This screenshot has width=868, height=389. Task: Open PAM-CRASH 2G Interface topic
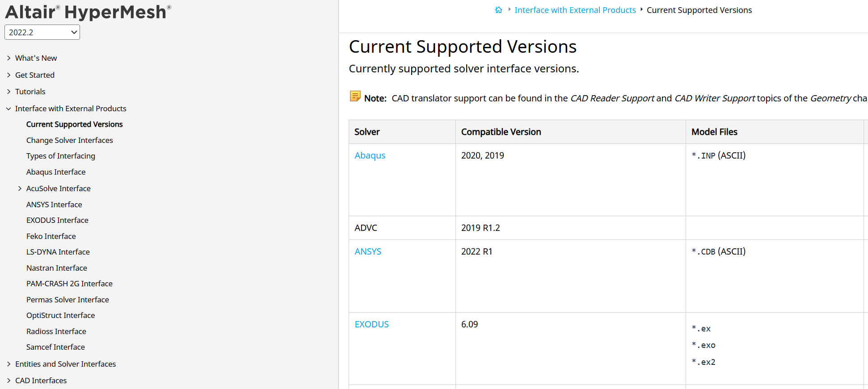point(69,284)
